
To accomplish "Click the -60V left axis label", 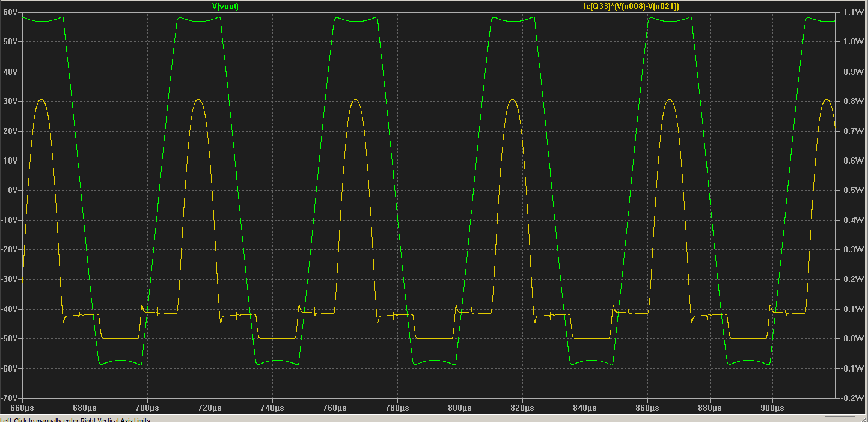I will [x=11, y=368].
